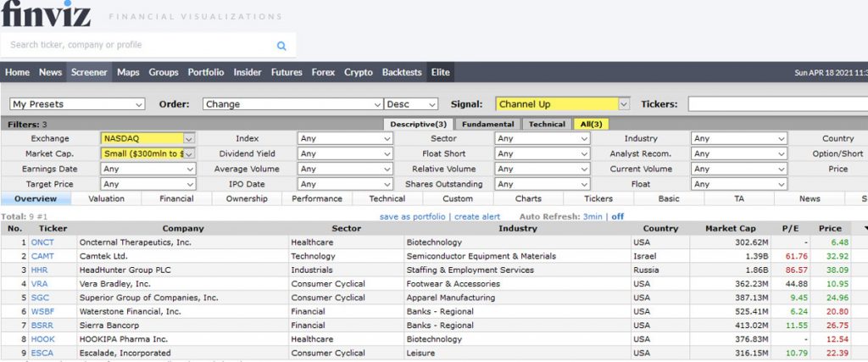Expand the Earnings Date dropdown
Image resolution: width=868 pixels, height=362 pixels.
coord(147,169)
